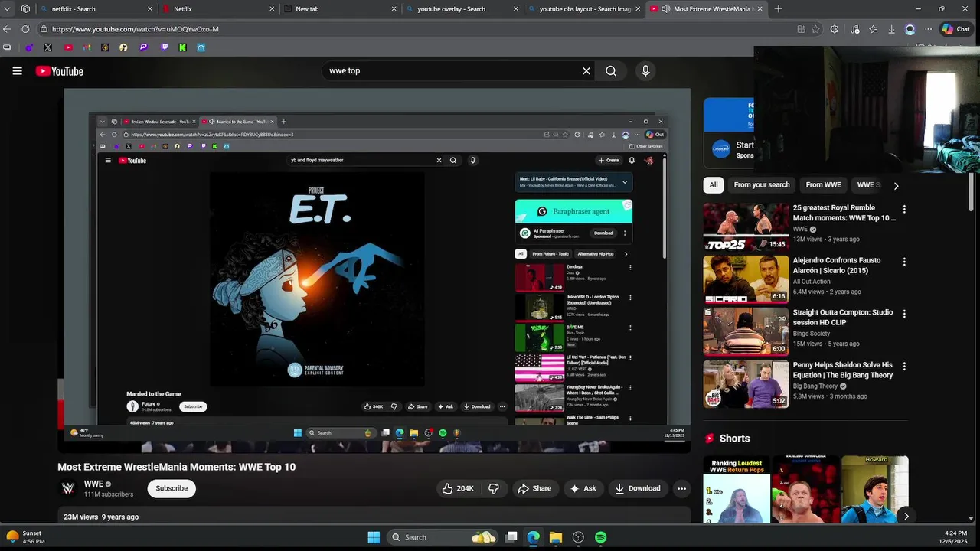
Task: Go to the YouTube home logo
Action: tap(59, 71)
